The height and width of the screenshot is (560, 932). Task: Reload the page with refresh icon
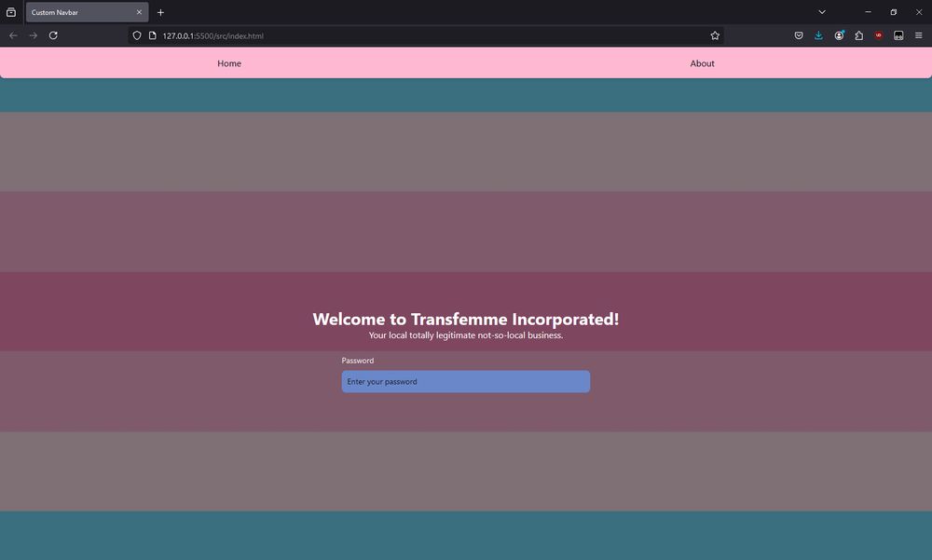click(x=53, y=35)
